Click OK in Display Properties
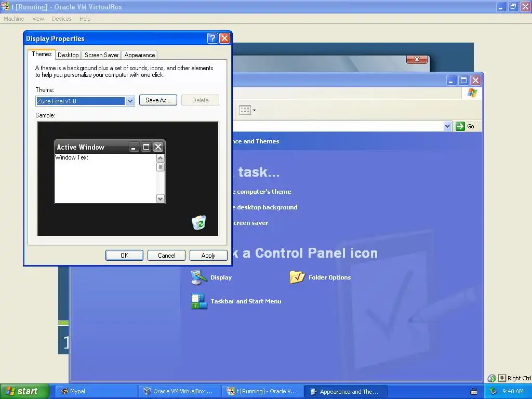The height and width of the screenshot is (399, 532). click(124, 256)
